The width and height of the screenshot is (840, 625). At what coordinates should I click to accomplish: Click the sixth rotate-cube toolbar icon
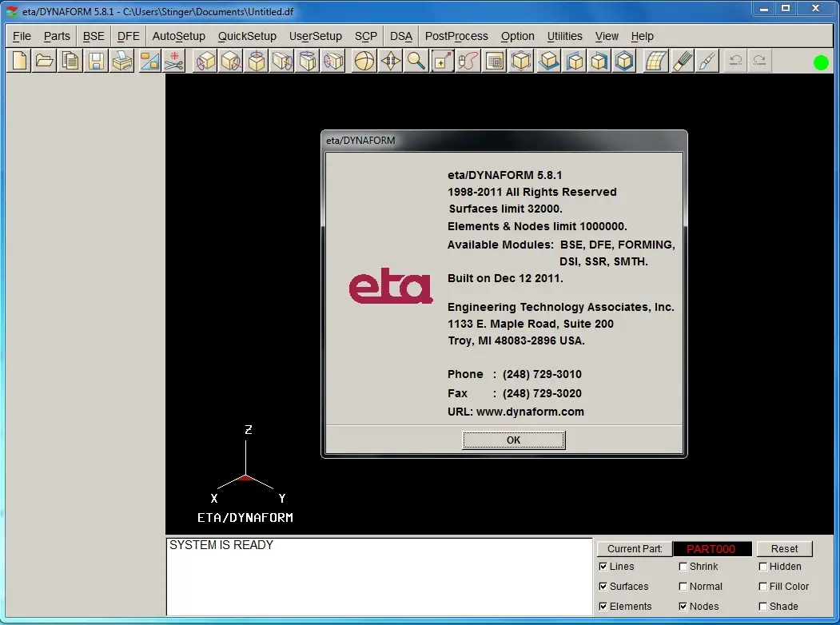click(333, 61)
